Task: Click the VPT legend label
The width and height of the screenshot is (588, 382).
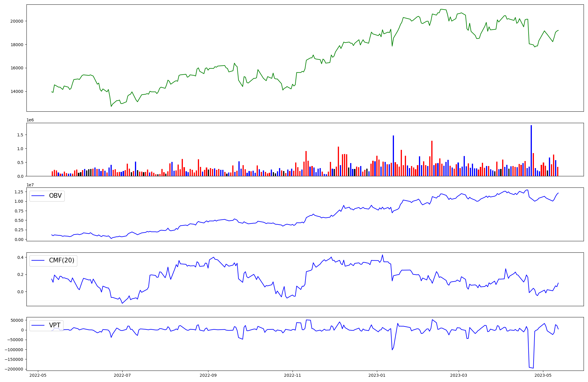Action: (x=55, y=325)
